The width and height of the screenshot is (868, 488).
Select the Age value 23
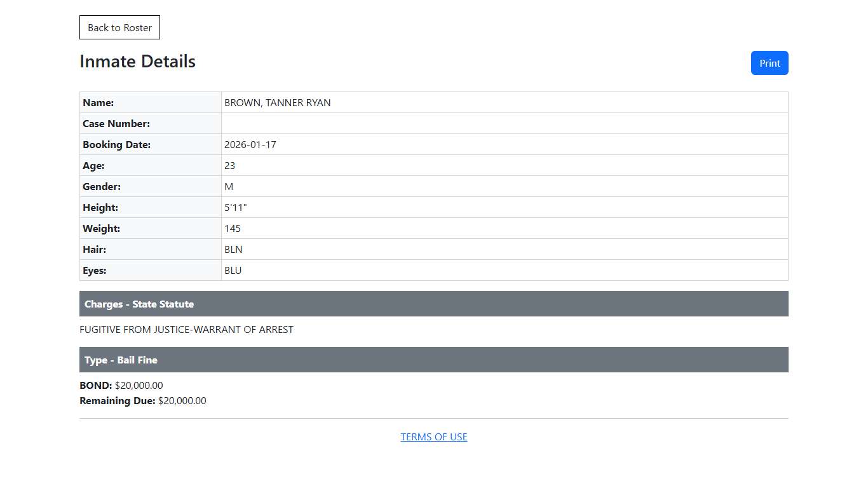(230, 166)
